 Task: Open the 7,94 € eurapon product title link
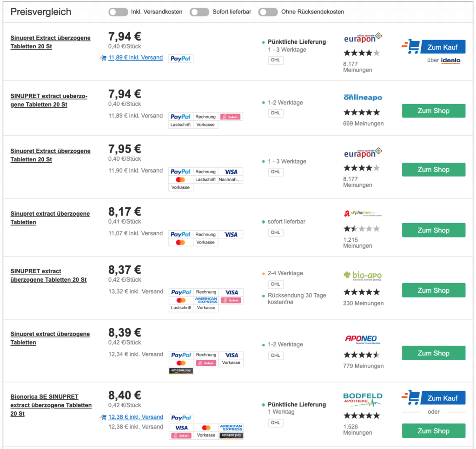(x=50, y=42)
